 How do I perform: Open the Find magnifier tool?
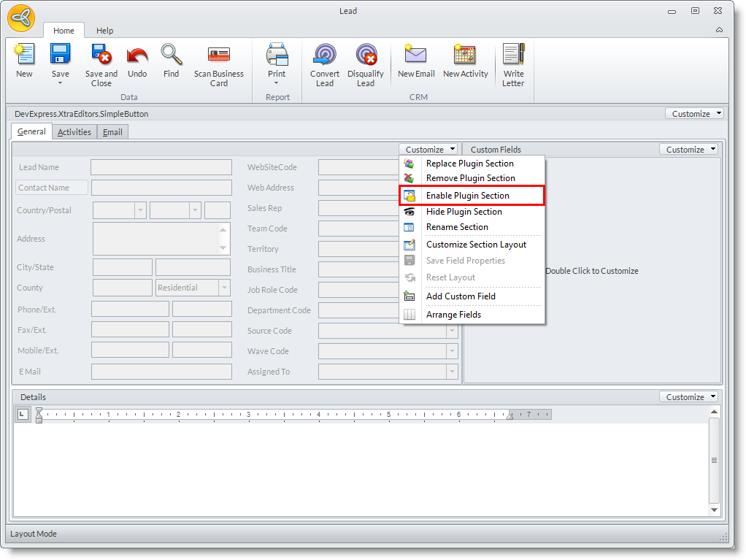[x=172, y=55]
